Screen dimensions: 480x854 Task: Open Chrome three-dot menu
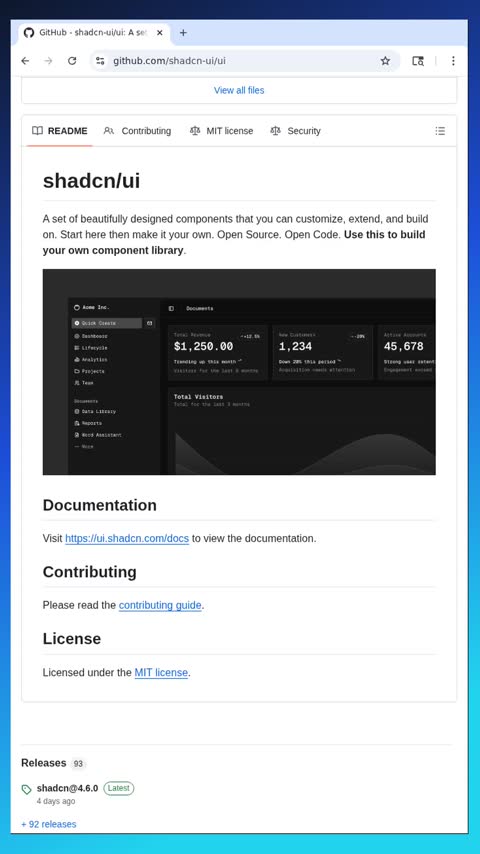point(453,61)
